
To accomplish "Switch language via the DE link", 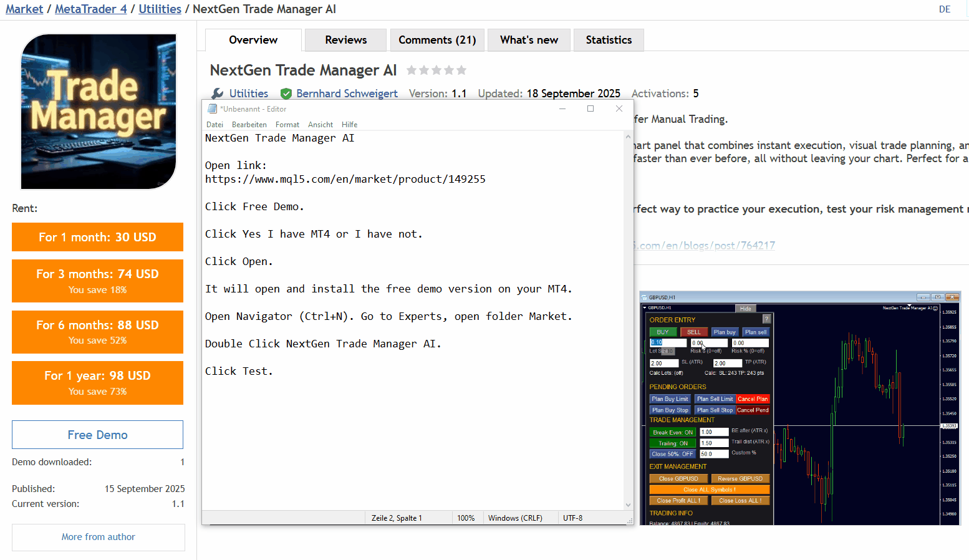I will point(945,9).
